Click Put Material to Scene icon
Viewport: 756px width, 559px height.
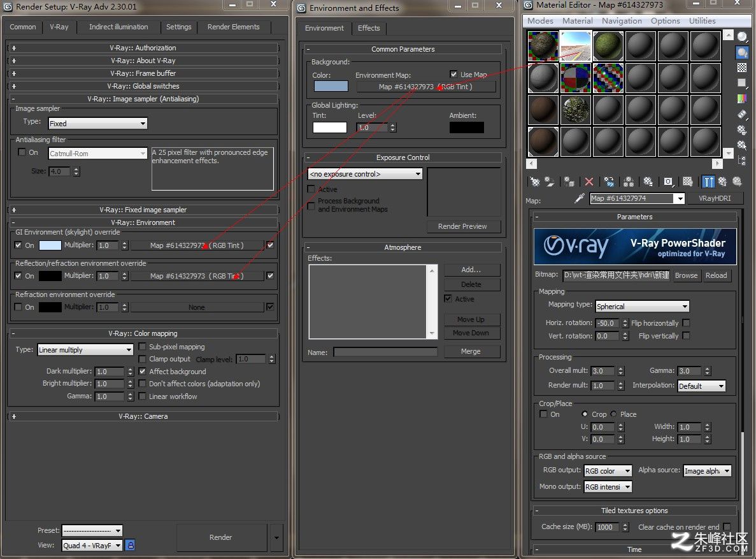tap(550, 182)
